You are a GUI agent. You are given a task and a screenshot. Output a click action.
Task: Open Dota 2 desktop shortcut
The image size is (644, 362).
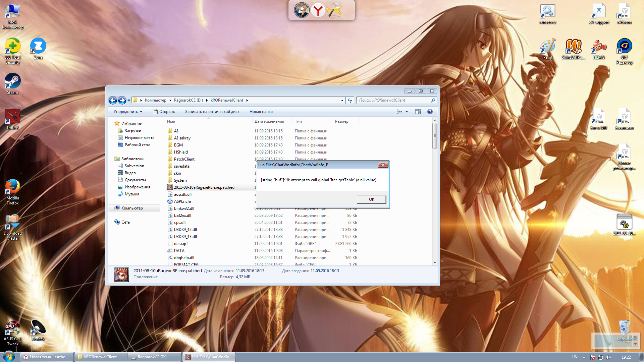(12, 119)
